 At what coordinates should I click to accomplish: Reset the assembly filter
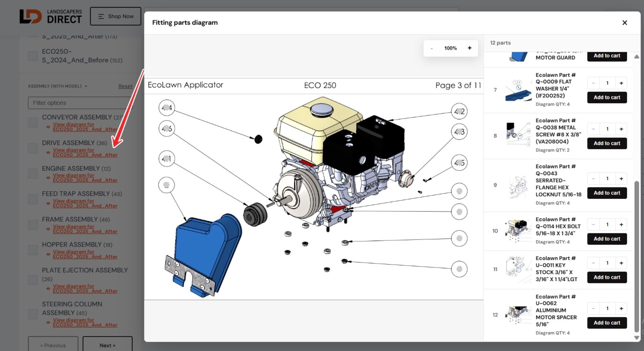pos(125,86)
